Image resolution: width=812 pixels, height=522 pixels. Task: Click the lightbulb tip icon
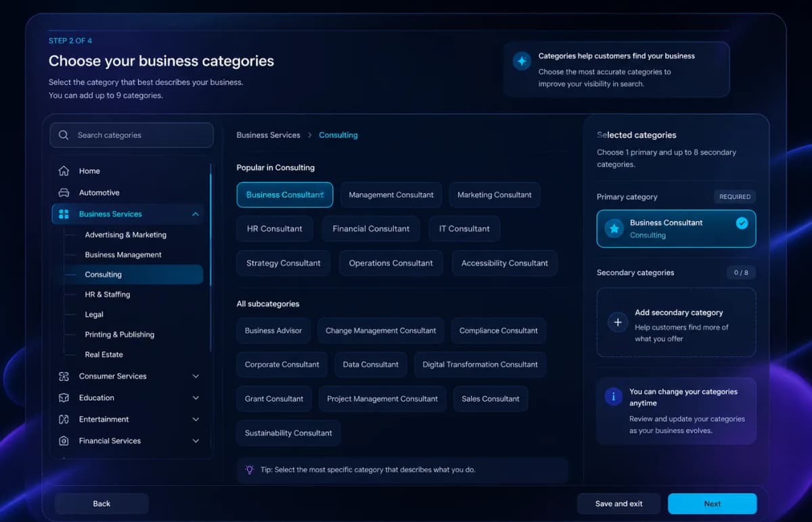250,469
